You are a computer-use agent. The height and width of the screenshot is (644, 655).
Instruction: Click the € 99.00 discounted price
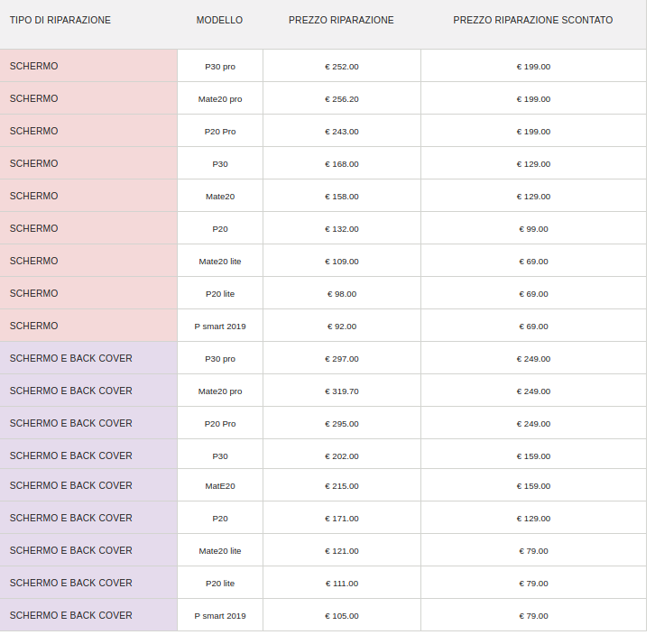[x=533, y=229]
